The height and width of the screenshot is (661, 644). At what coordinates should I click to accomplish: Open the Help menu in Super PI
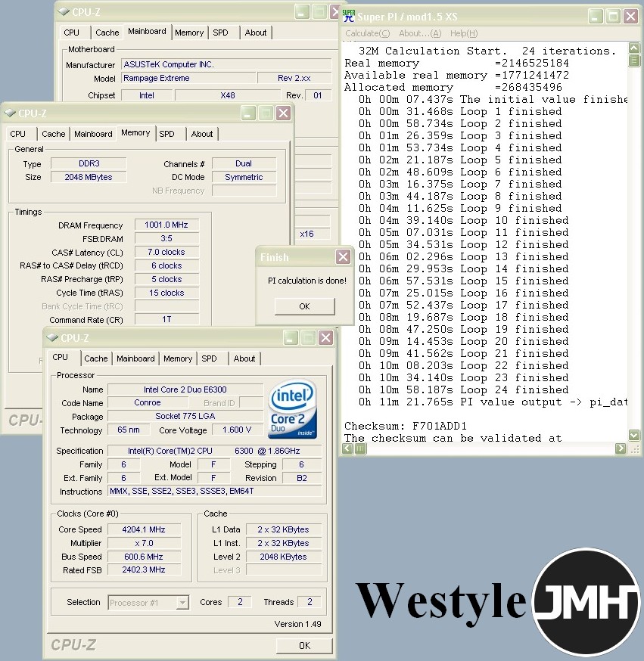(x=464, y=33)
